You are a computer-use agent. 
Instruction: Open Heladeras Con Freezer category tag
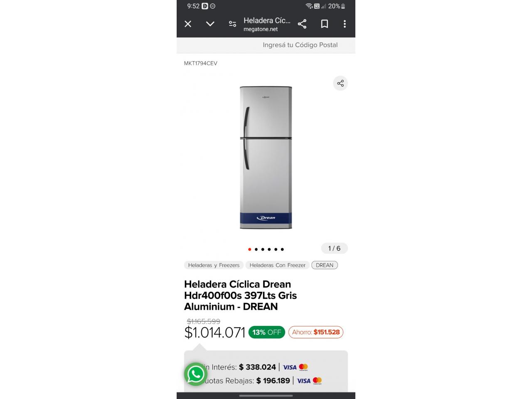pyautogui.click(x=278, y=265)
